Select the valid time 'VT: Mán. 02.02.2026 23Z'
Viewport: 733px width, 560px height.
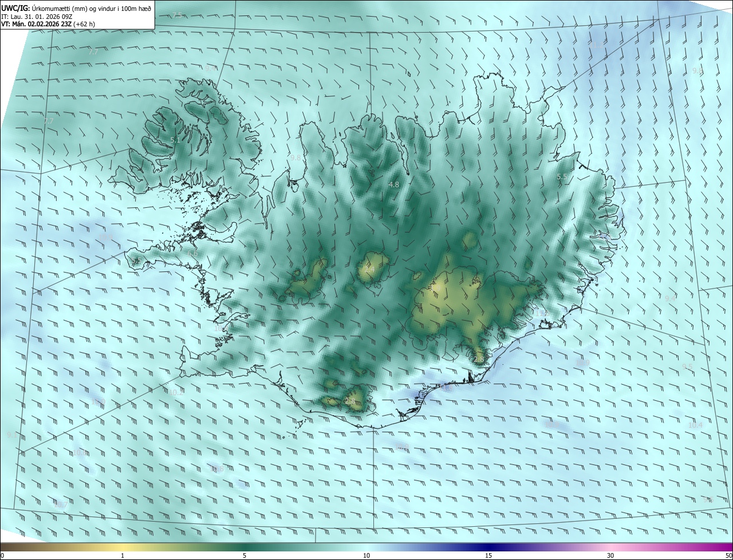tap(36, 24)
